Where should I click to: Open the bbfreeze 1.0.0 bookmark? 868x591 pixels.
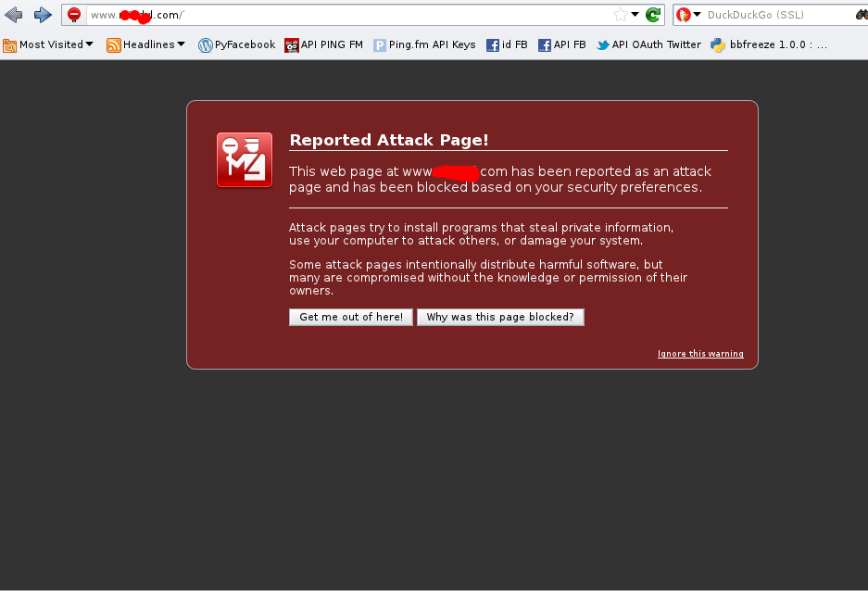pyautogui.click(x=770, y=44)
